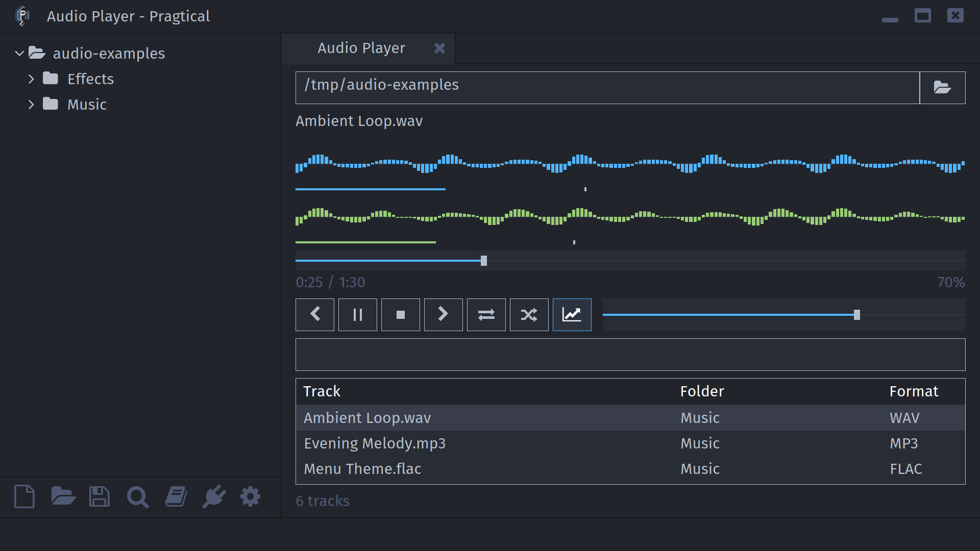Minimize the Pragtical window
Viewport: 980px width, 551px height.
[x=890, y=20]
